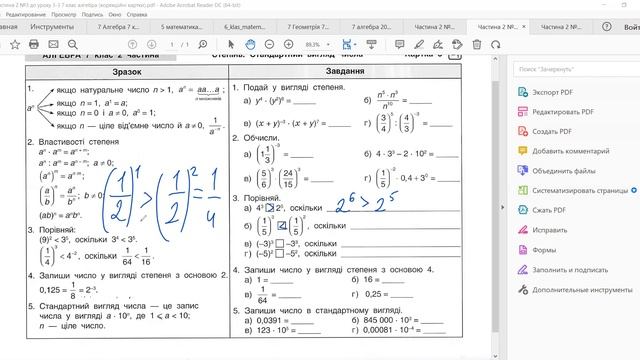Zoom out with the minus icon
Image resolution: width=640 pixels, height=360 pixels.
coord(269,44)
